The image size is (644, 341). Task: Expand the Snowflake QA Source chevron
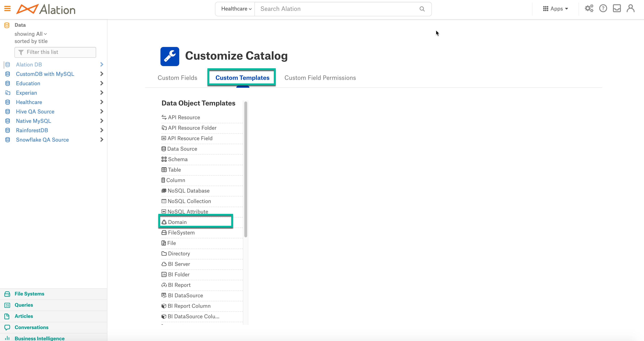[102, 140]
